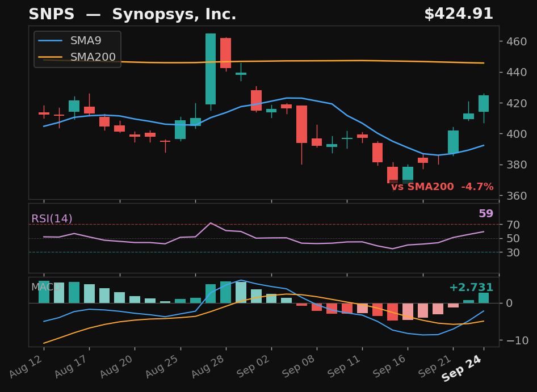Click the SNPS ticker symbol in title
The image size is (537, 392).
(x=51, y=14)
